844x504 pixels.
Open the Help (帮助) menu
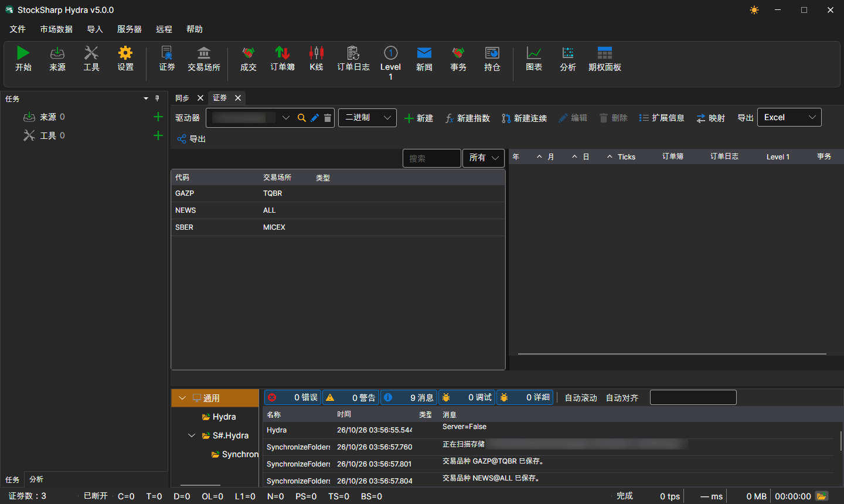tap(195, 29)
